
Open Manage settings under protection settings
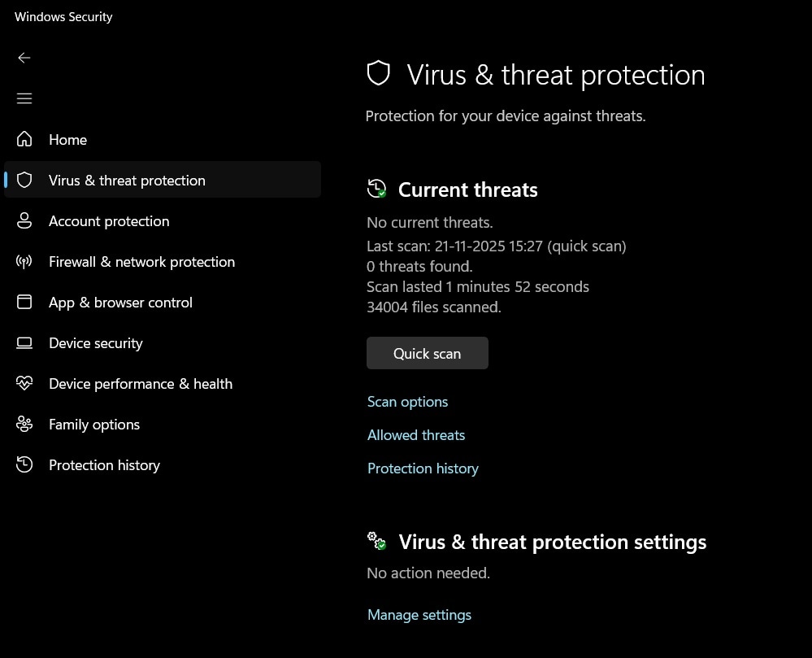[x=419, y=614]
